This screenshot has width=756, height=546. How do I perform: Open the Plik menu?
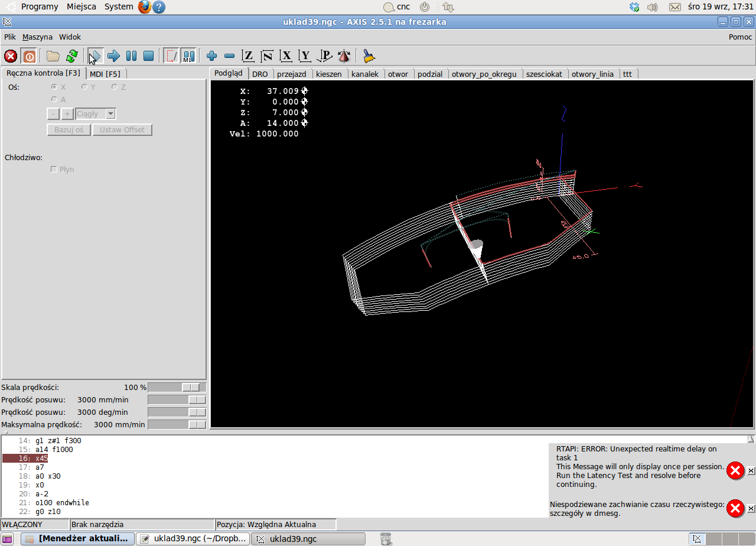coord(10,37)
